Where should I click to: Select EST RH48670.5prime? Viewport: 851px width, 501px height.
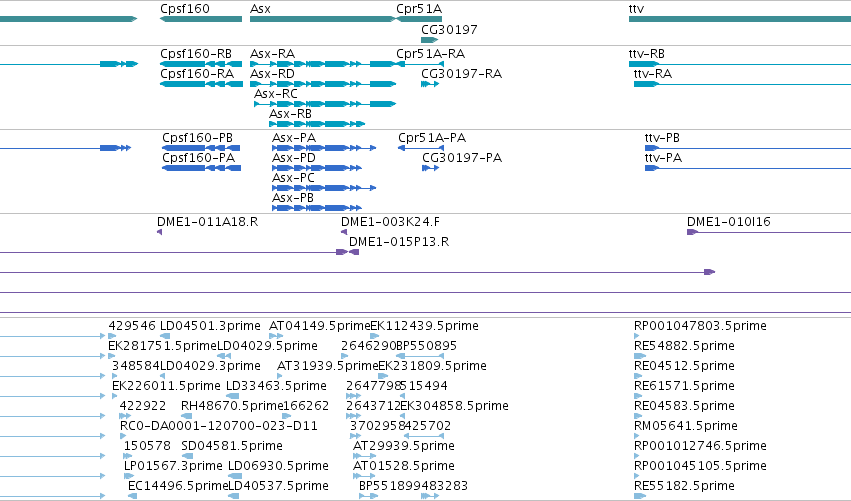pyautogui.click(x=232, y=406)
